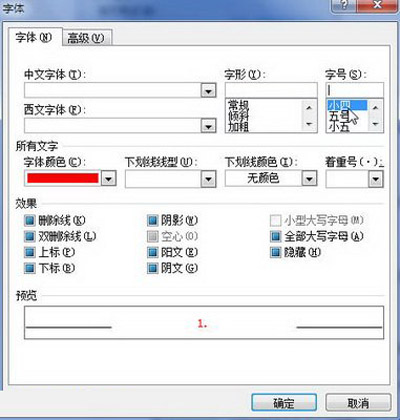Viewport: 400px width, 420px height.
Task: Click the red 字体颜色 color swatch
Action: 63,178
